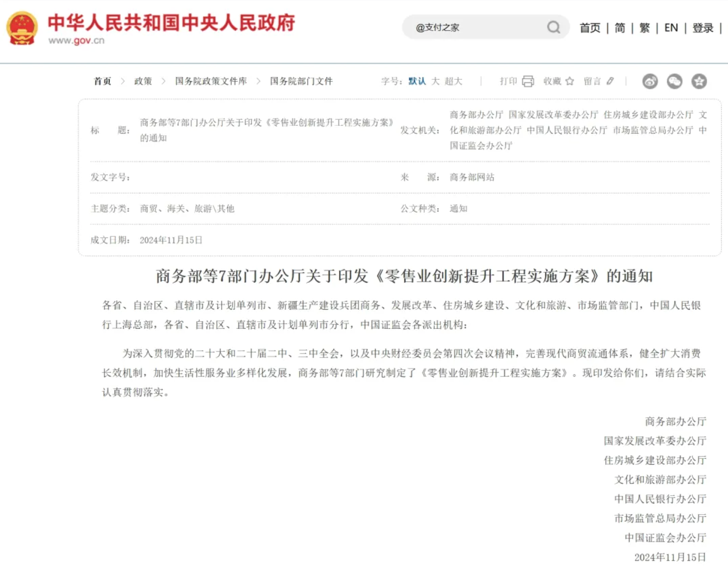Open the 首页 breadcrumb link
Screen dimensions: 728x570
[x=102, y=81]
